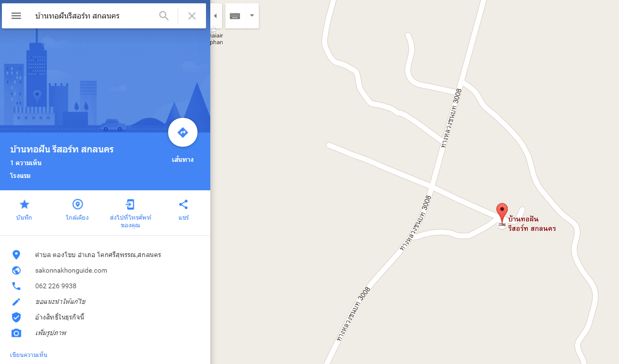Save the place with the star icon

click(24, 204)
